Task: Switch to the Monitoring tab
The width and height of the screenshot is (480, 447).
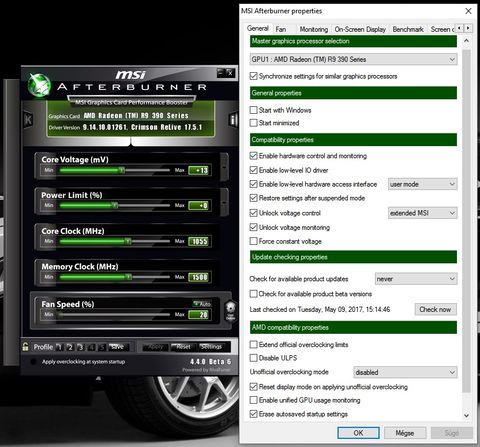Action: pos(314,29)
